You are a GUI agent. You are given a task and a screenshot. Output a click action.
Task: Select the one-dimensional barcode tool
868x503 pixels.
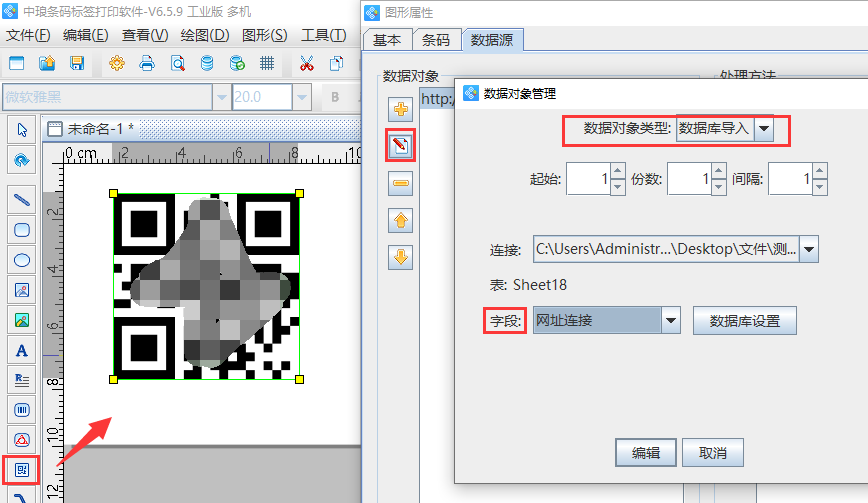click(x=22, y=410)
